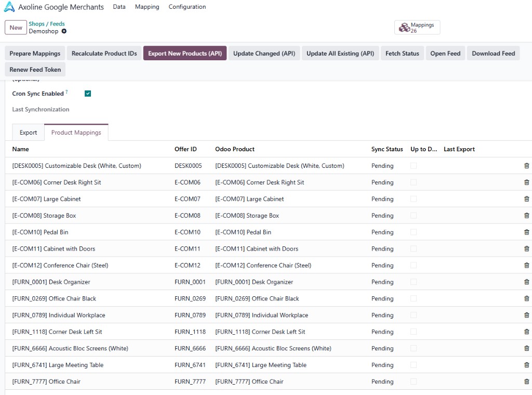Go to Shops / Feeds breadcrumb
The height and width of the screenshot is (395, 532).
46,24
